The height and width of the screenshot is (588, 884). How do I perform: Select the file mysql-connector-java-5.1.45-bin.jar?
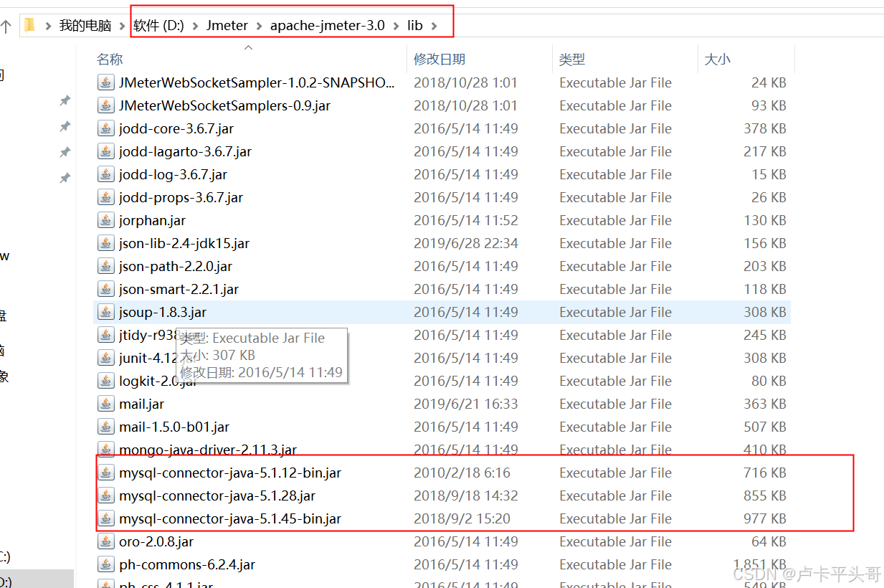pos(230,518)
